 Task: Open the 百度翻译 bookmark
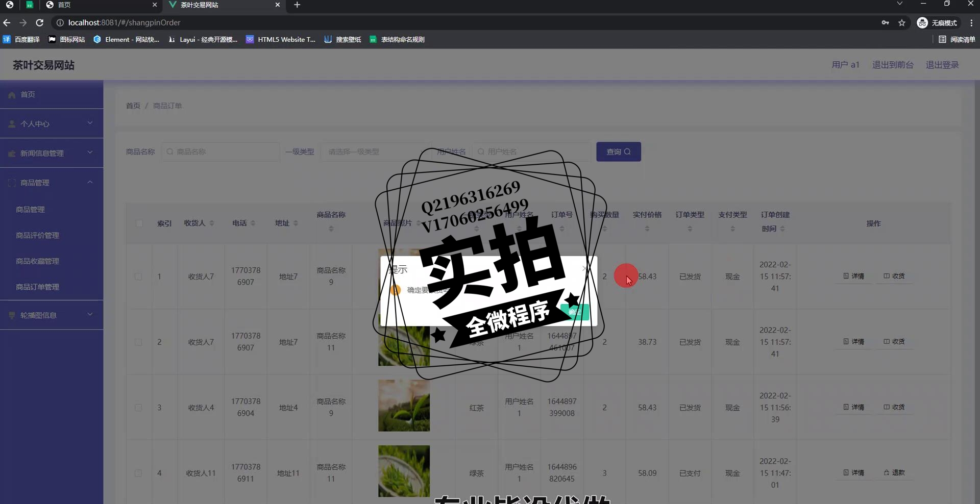[21, 39]
